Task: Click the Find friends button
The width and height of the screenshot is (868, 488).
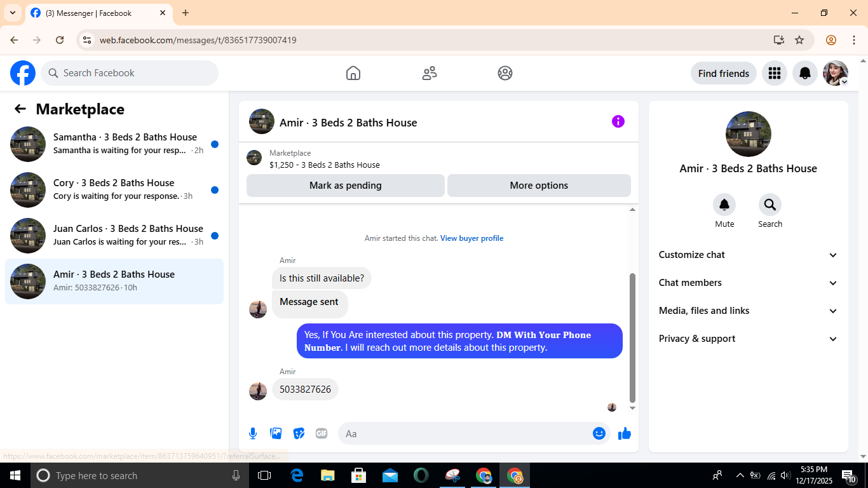Action: click(724, 73)
